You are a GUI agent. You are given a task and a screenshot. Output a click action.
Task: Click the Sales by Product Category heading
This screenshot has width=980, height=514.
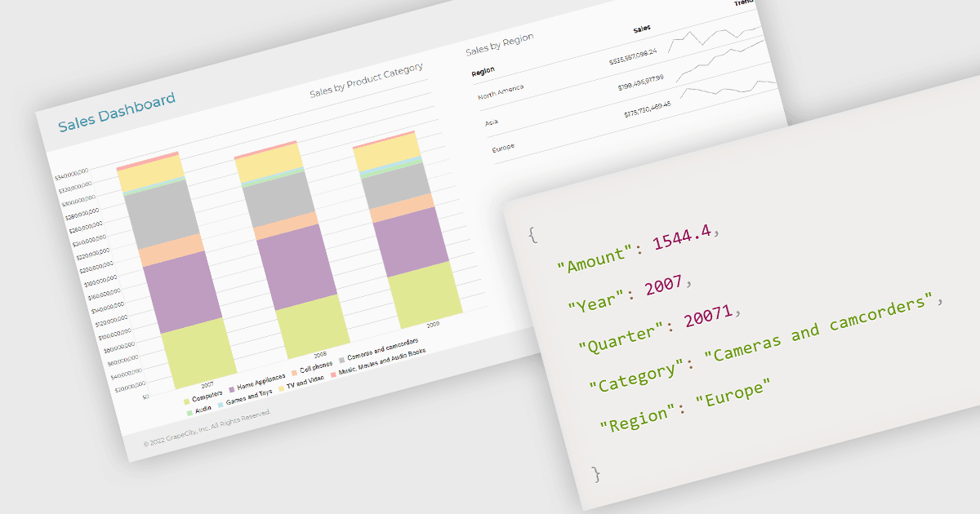point(367,79)
